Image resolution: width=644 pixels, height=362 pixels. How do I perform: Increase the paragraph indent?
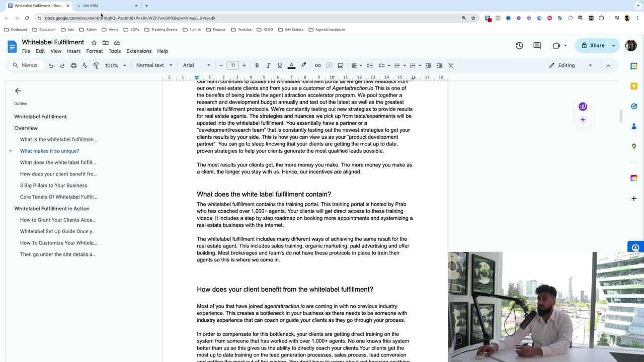(x=439, y=65)
